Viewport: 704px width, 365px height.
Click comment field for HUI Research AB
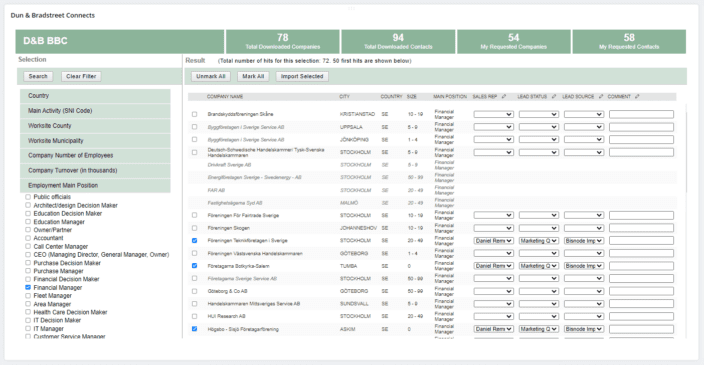[641, 317]
